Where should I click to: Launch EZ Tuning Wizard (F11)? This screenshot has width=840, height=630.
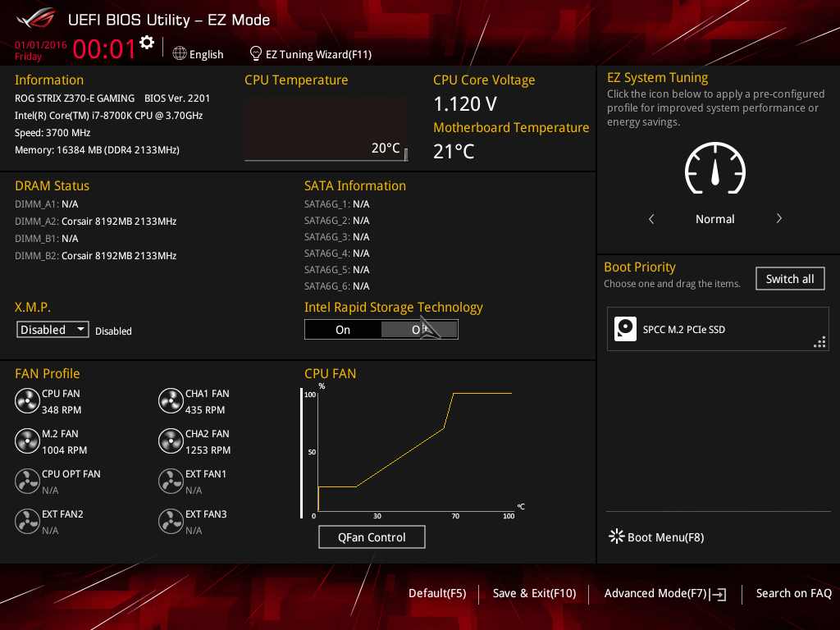[x=311, y=54]
